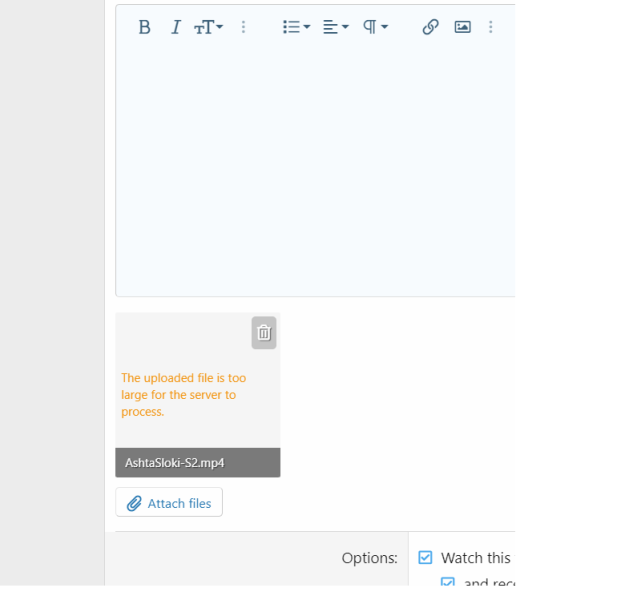Toggle the Watch this checkbox

(425, 558)
